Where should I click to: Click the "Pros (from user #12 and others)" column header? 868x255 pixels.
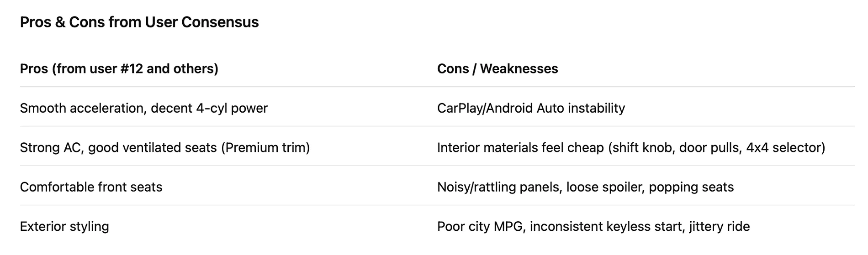[x=119, y=68]
